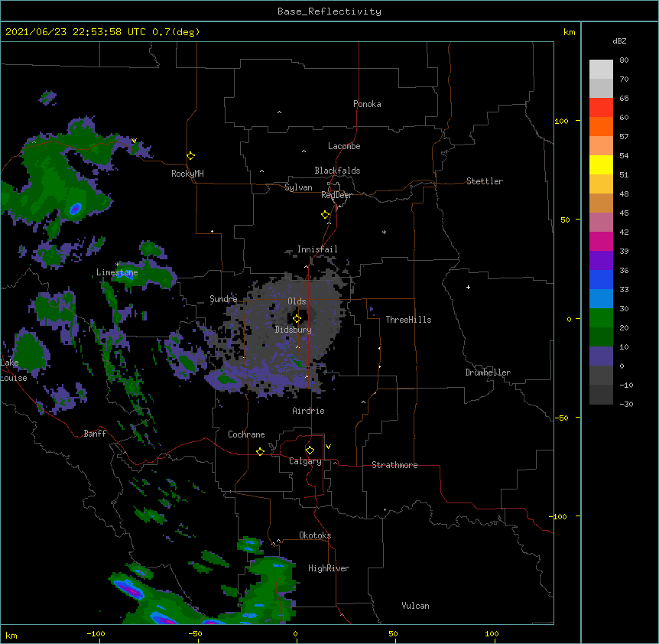Click the yellow diamond marker near RockyMH

[x=191, y=156]
